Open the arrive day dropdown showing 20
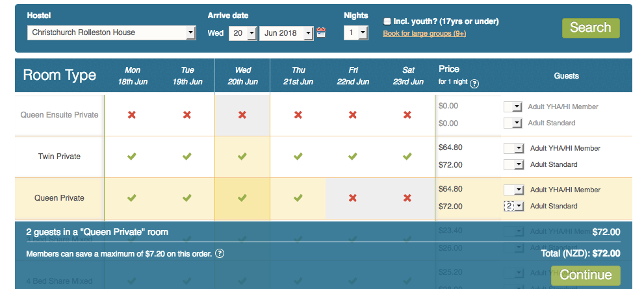 [x=243, y=33]
